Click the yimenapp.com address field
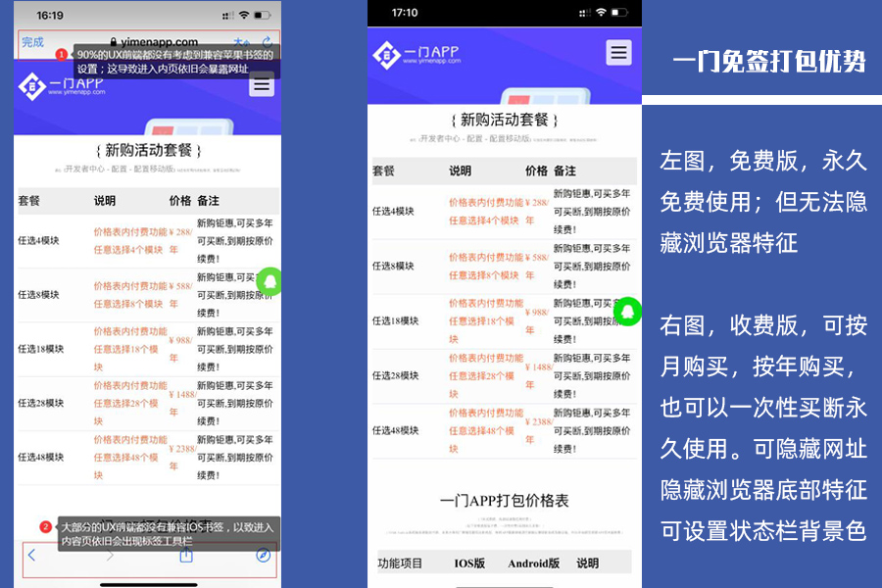882x588 pixels. coord(154,41)
